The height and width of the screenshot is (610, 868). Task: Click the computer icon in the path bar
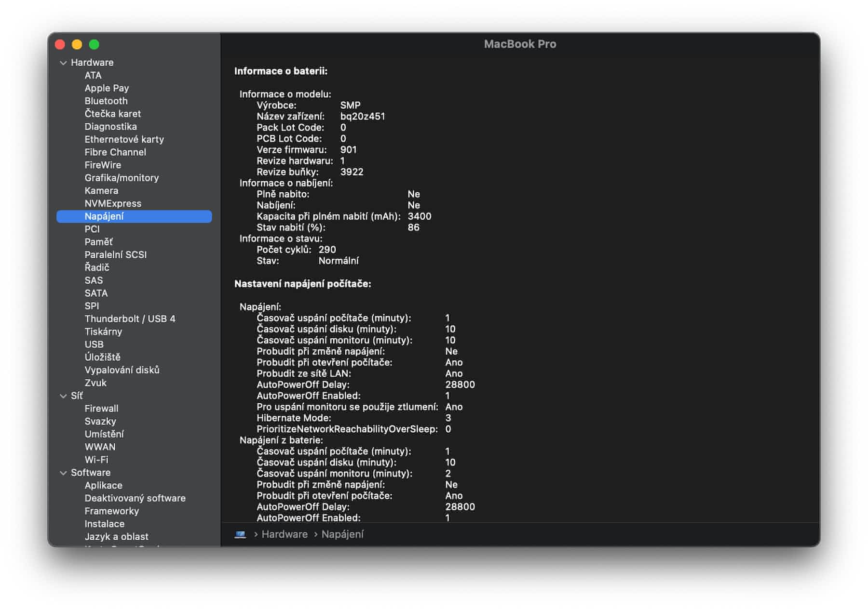pyautogui.click(x=240, y=534)
